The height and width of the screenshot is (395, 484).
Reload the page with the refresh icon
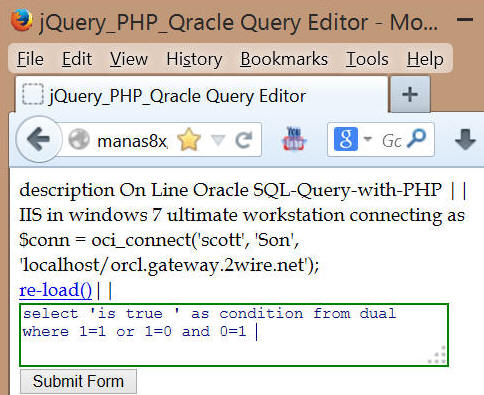pyautogui.click(x=243, y=140)
